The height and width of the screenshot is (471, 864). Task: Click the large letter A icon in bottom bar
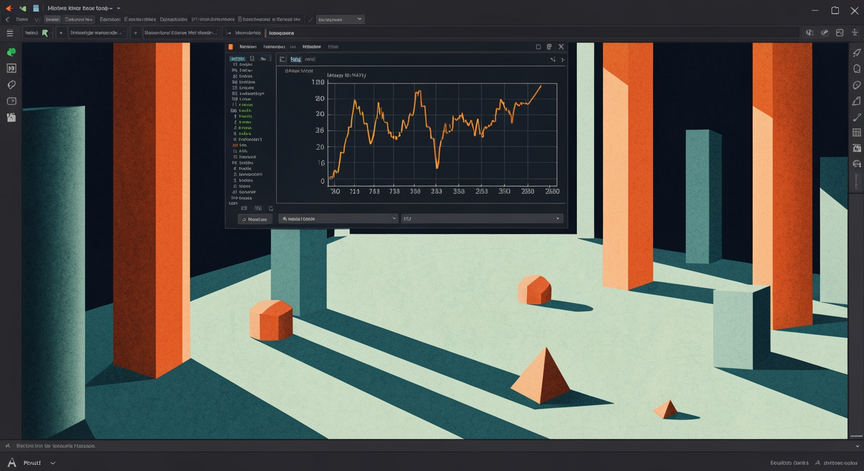12,463
